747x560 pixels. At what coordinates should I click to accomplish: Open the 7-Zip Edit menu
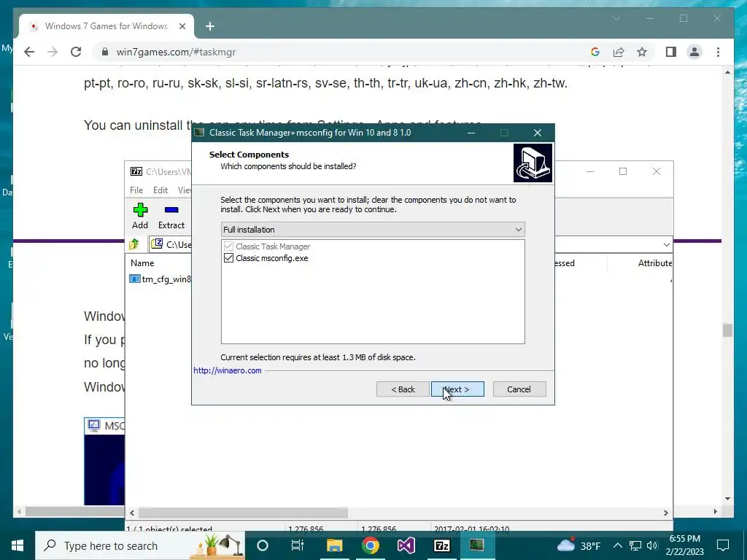pyautogui.click(x=160, y=190)
